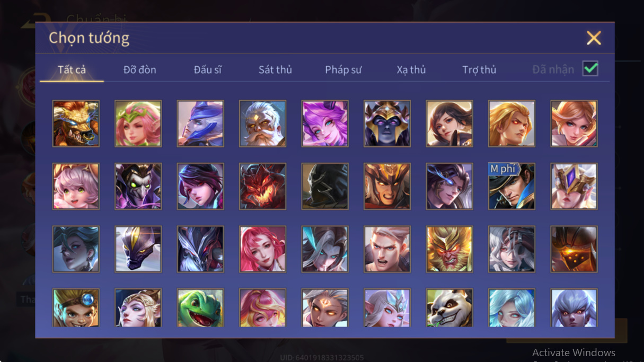Switch to the 'Đỡ đòn' tab
Viewport: 644px width, 362px height.
(140, 69)
